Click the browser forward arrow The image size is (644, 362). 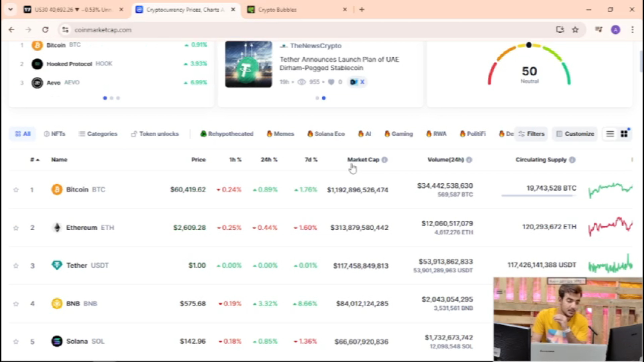28,30
